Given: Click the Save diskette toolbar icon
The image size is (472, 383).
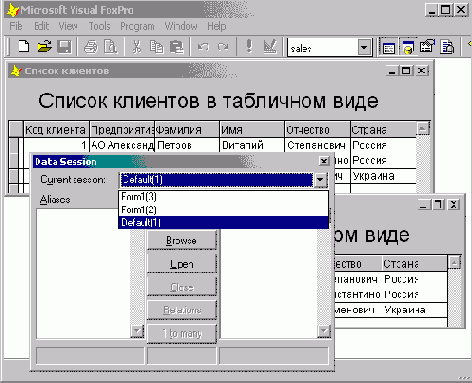Looking at the screenshot, I should click(x=64, y=47).
